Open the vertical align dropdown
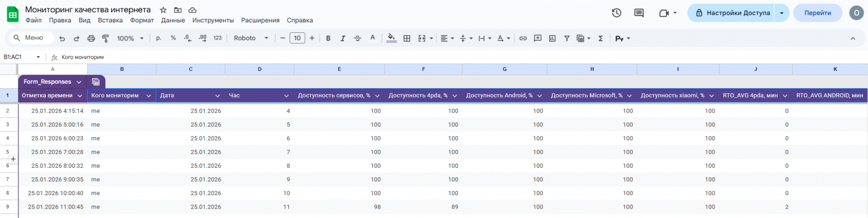 467,38
